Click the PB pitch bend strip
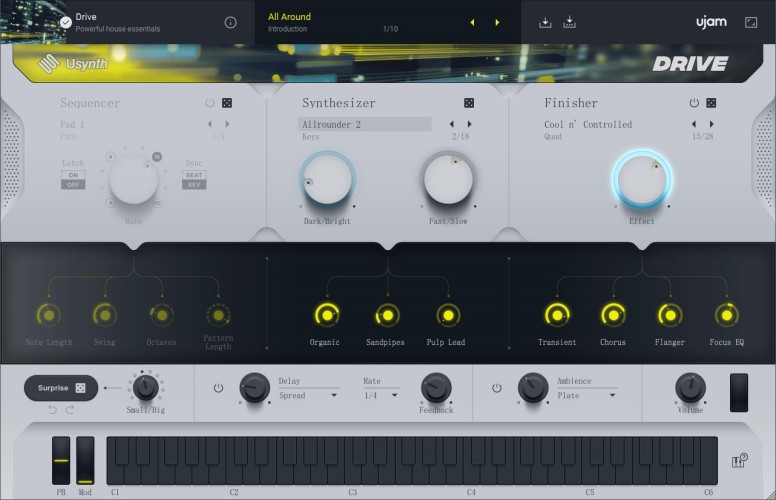The height and width of the screenshot is (500, 776). click(61, 460)
